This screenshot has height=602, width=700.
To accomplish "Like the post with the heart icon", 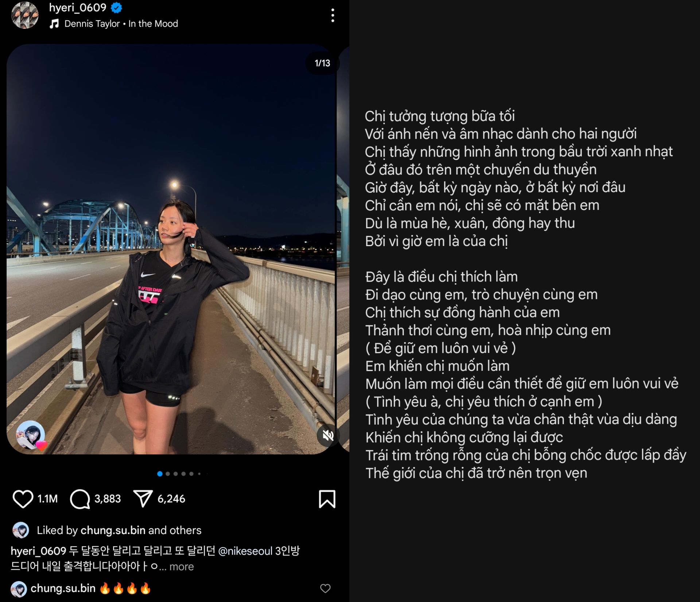I will [x=23, y=499].
